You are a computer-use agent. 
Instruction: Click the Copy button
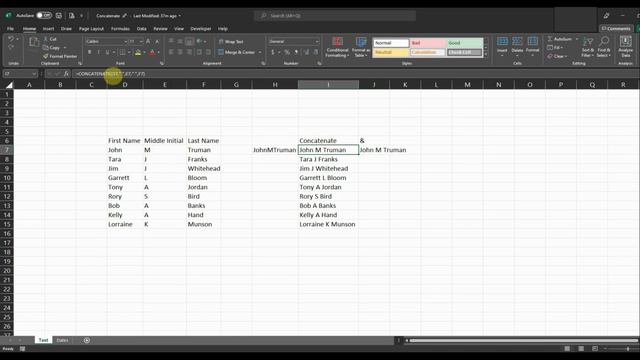click(x=51, y=48)
